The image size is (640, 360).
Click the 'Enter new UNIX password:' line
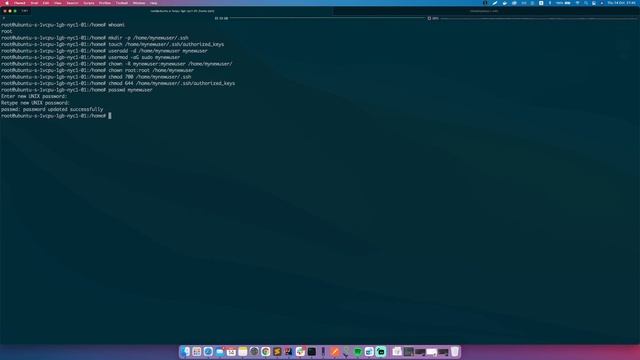[34, 96]
